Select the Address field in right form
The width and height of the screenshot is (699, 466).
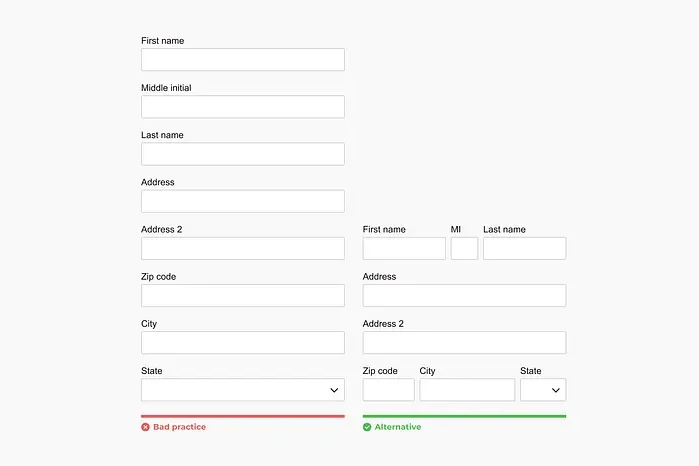[x=464, y=295]
